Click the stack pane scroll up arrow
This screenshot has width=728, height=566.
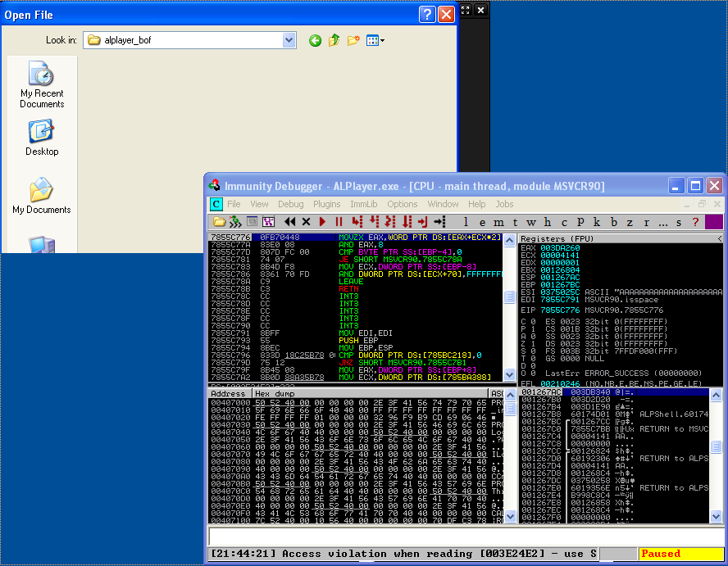point(716,396)
